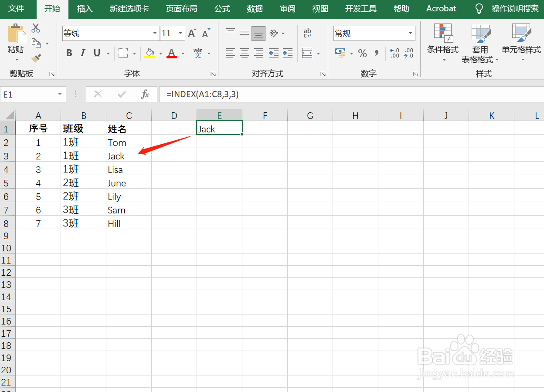Open Conditional Formatting (条件格式)
The height and width of the screenshot is (392, 544).
click(443, 43)
